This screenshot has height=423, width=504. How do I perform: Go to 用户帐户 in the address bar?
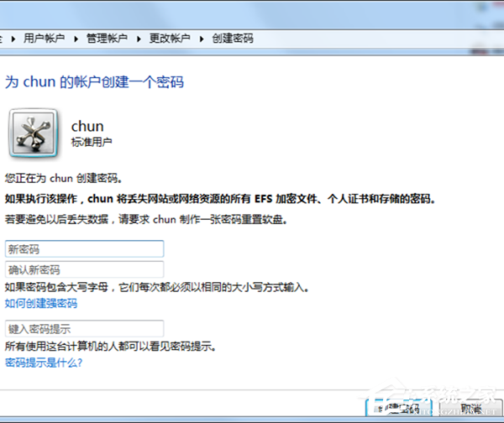[45, 39]
